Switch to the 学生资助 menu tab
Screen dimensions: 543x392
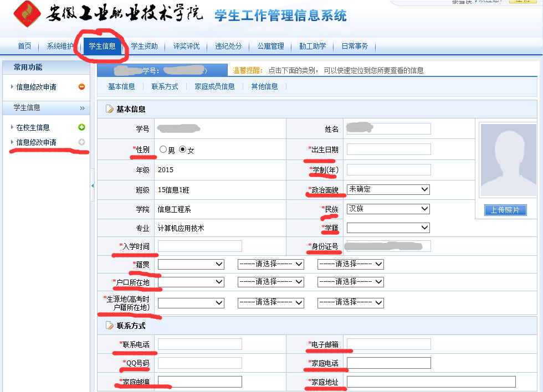(x=144, y=47)
